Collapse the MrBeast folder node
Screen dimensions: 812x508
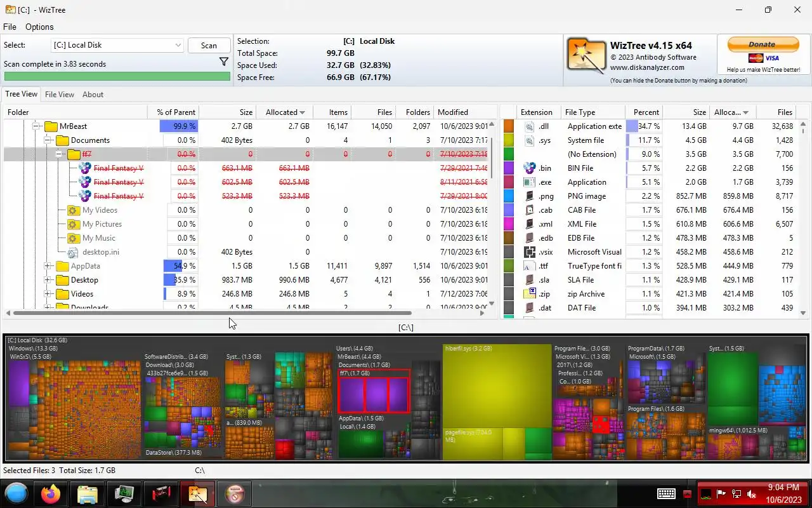click(x=36, y=126)
